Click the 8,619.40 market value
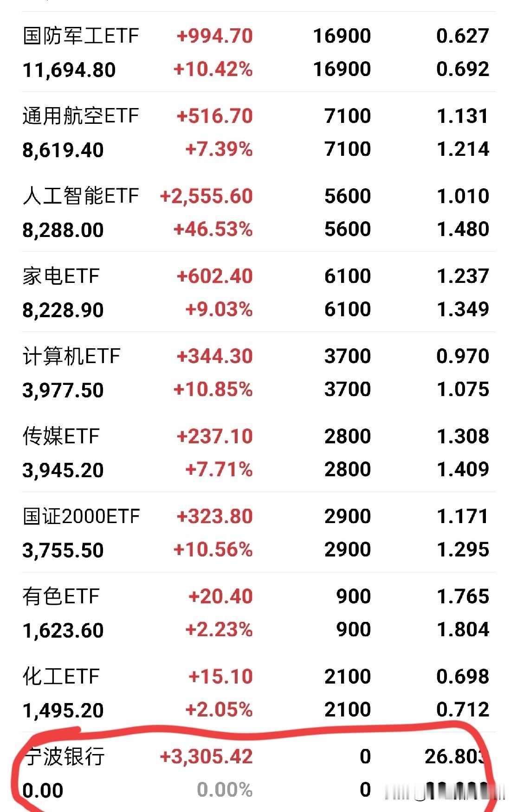Image resolution: width=517 pixels, height=812 pixels. (x=63, y=150)
